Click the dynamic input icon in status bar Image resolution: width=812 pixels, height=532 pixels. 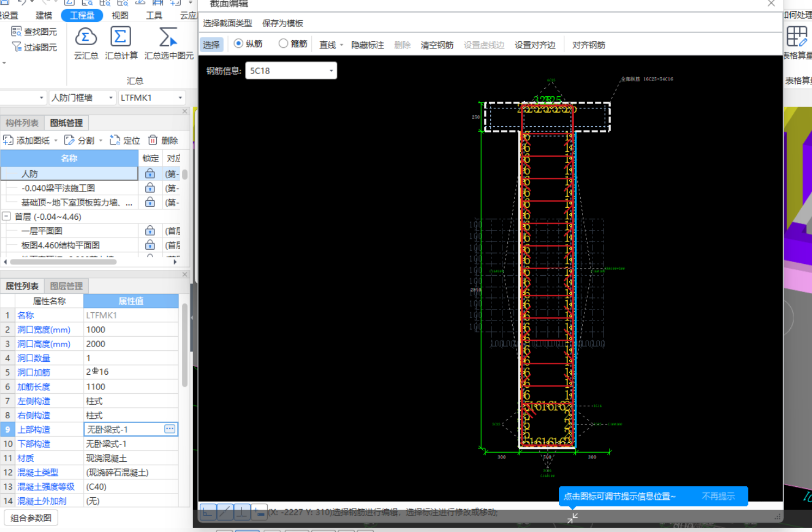[259, 512]
